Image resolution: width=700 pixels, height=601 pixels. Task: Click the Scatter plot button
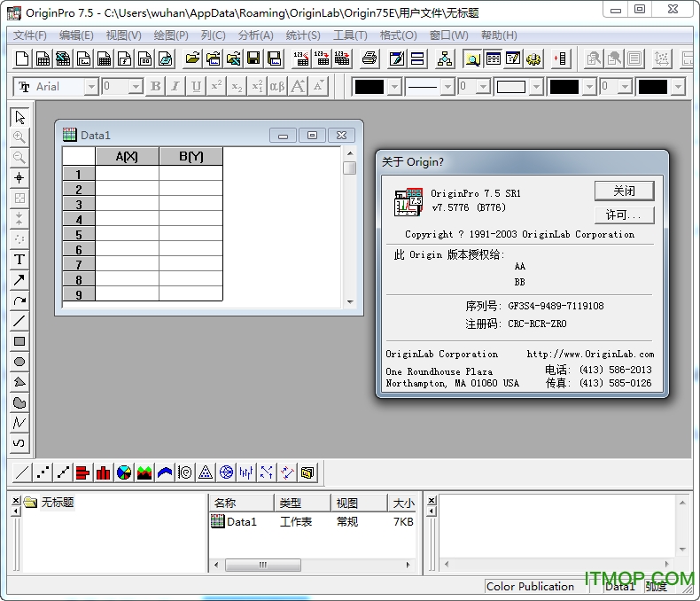tap(43, 472)
